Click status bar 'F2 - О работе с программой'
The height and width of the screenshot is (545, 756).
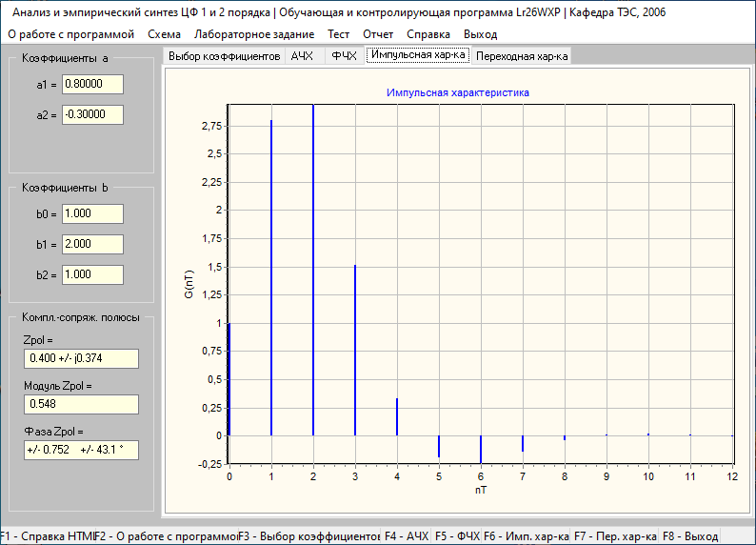coord(167,536)
